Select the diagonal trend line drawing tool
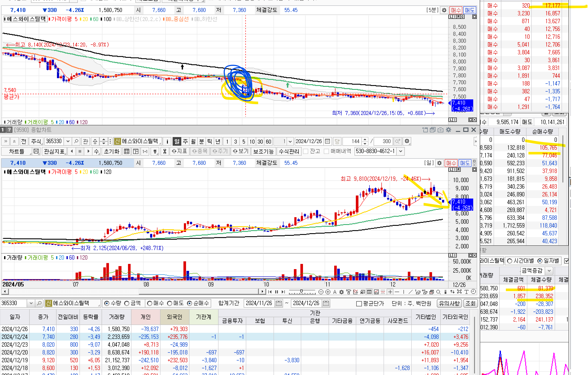 pyautogui.click(x=410, y=292)
